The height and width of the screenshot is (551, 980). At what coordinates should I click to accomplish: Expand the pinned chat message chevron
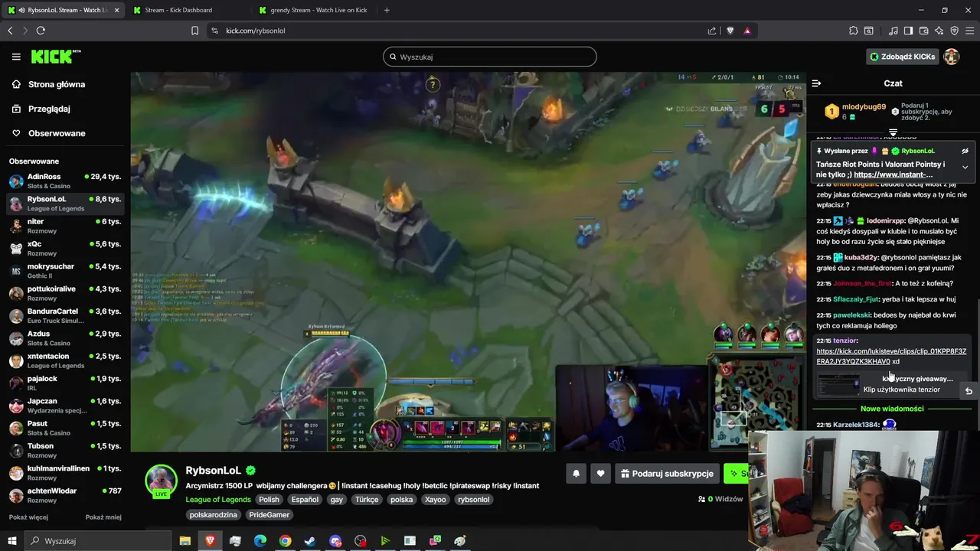pyautogui.click(x=965, y=167)
